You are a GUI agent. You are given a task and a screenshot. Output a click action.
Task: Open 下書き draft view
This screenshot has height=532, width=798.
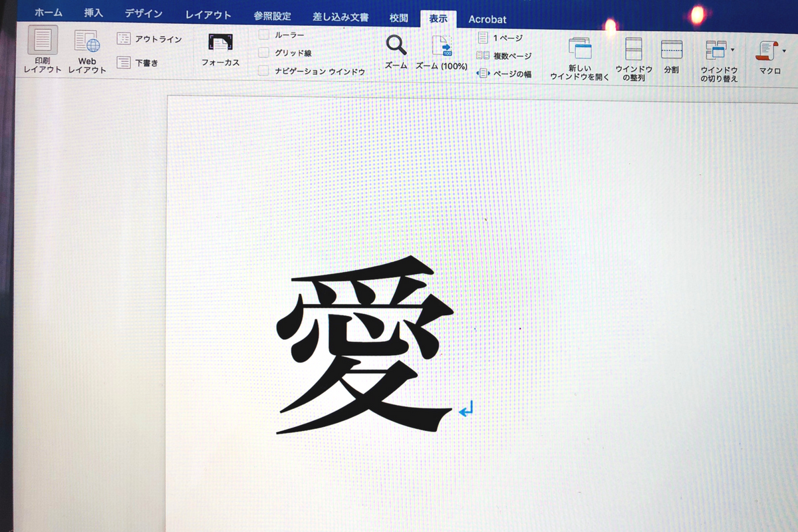point(138,63)
